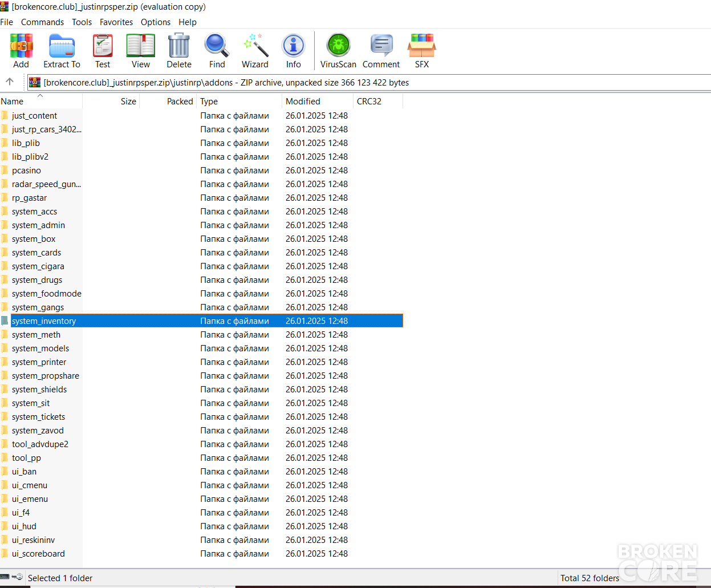Screen dimensions: 711x588
Task: Open the Favorites menu
Action: click(116, 22)
